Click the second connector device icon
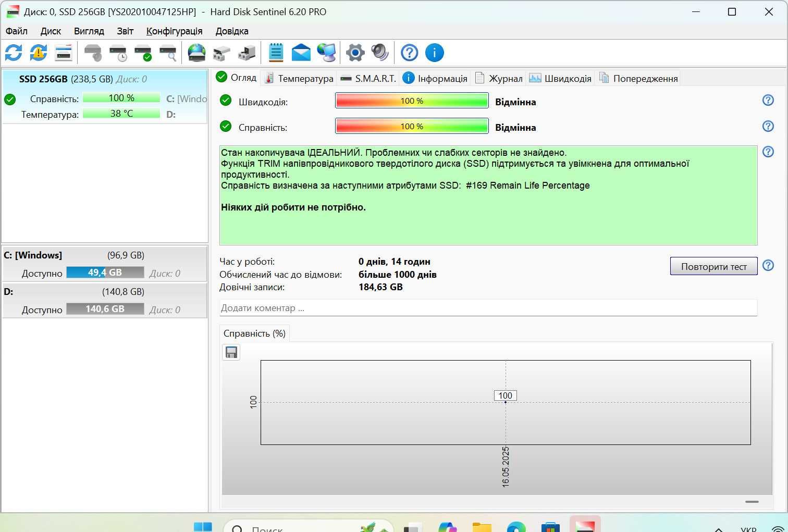Image resolution: width=788 pixels, height=532 pixels. point(247,53)
